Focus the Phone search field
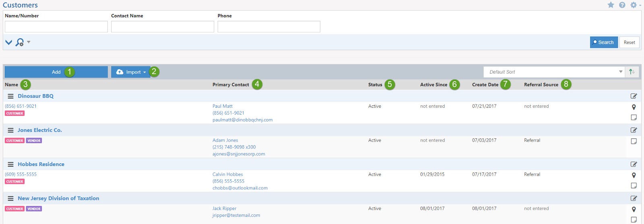 pyautogui.click(x=269, y=27)
